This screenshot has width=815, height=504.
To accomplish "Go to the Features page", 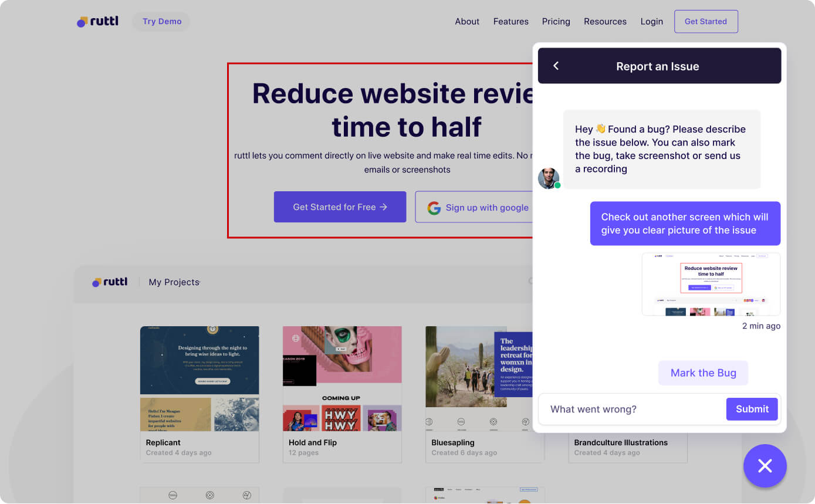I will pyautogui.click(x=510, y=21).
